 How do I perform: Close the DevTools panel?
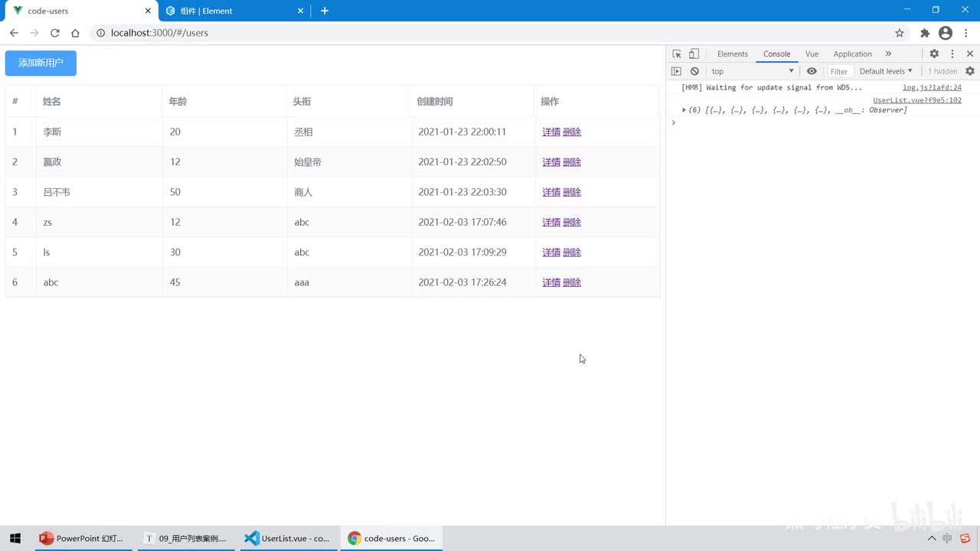(970, 54)
